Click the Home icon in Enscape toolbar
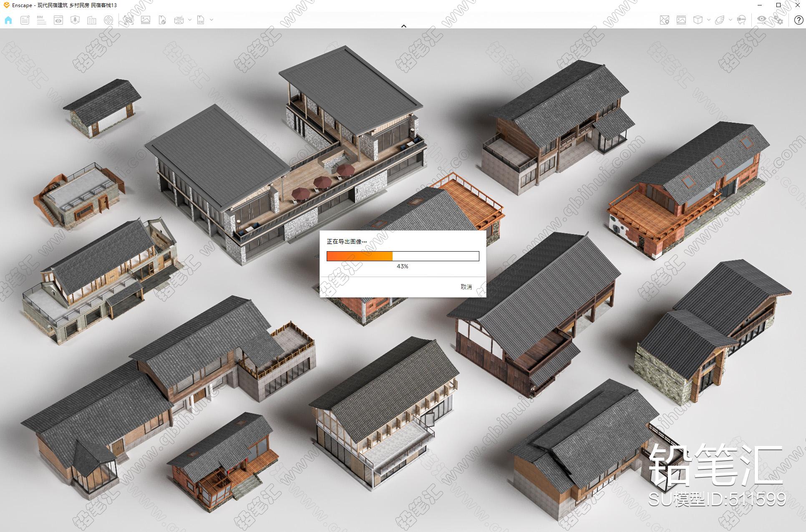This screenshot has height=532, width=806. pyautogui.click(x=8, y=20)
